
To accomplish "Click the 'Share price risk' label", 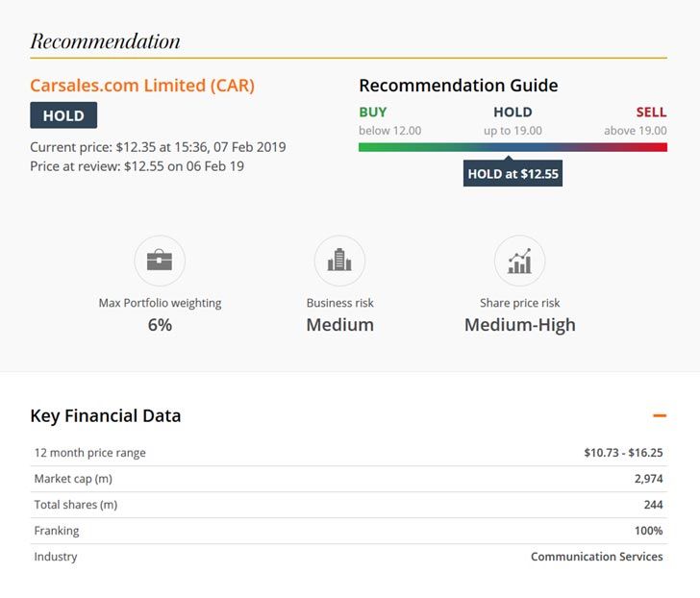I will point(519,303).
